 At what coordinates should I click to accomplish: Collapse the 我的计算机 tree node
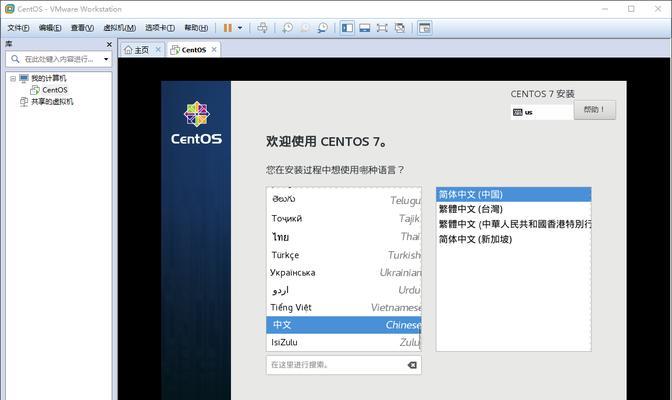(x=13, y=78)
